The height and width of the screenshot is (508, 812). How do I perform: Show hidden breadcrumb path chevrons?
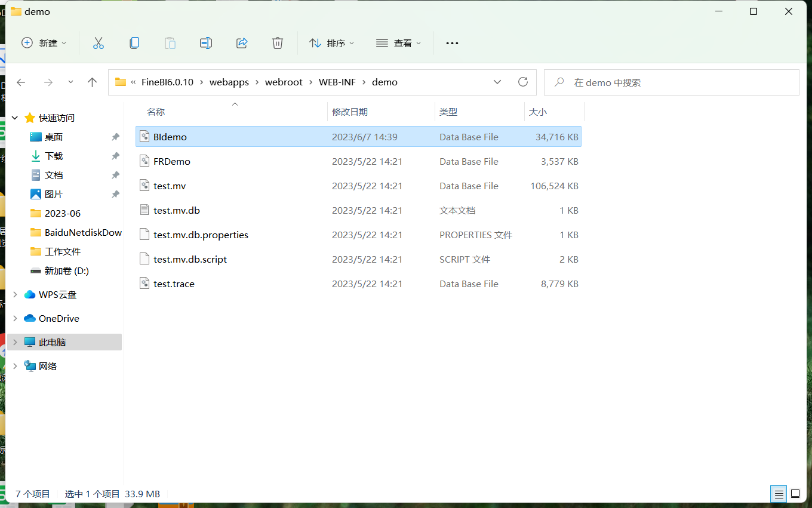pyautogui.click(x=133, y=82)
